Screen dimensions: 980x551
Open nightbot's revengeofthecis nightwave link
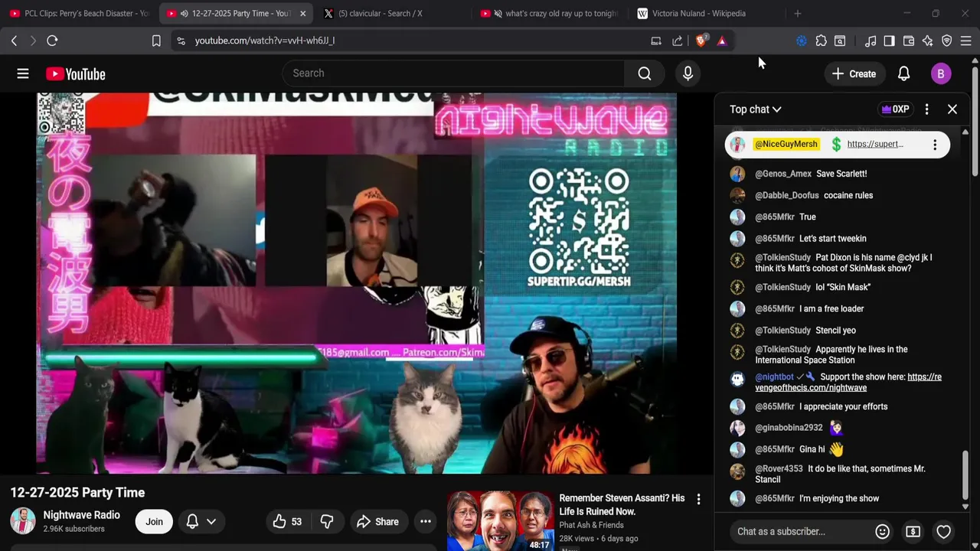click(x=848, y=383)
